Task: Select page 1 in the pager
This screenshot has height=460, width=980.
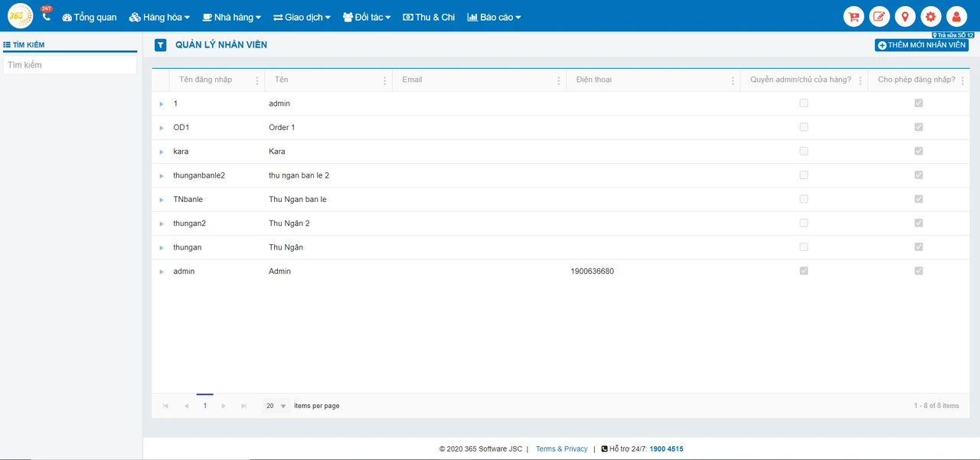Action: [205, 406]
